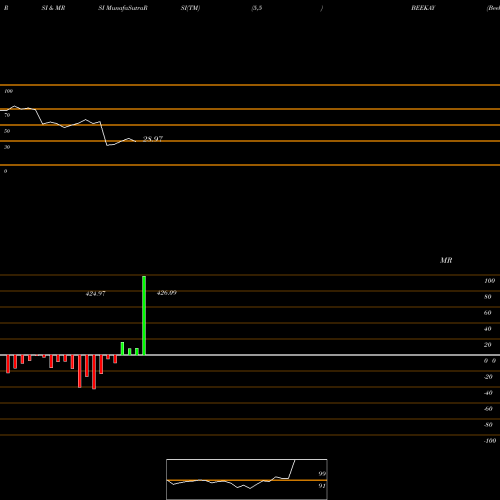Screen dimensions: 500x500
Task: Open the mini preview chart at the bottom
Action: (x=247, y=479)
